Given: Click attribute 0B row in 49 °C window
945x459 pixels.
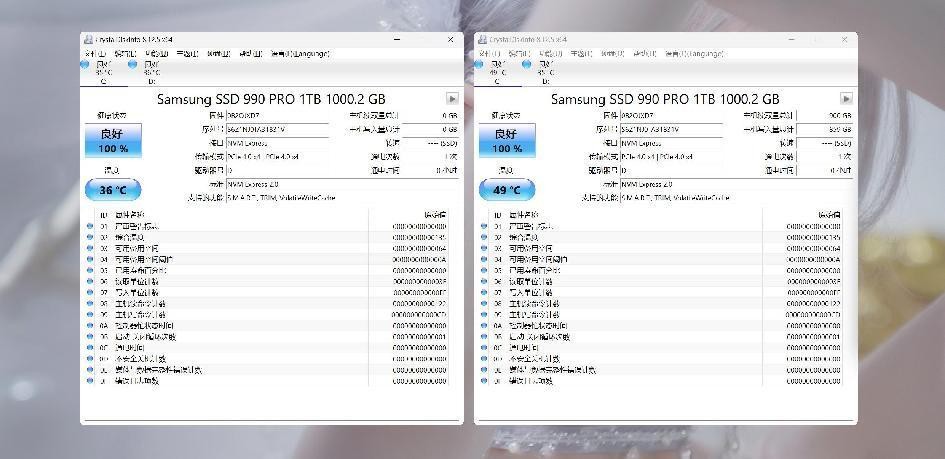Looking at the screenshot, I should click(661, 337).
